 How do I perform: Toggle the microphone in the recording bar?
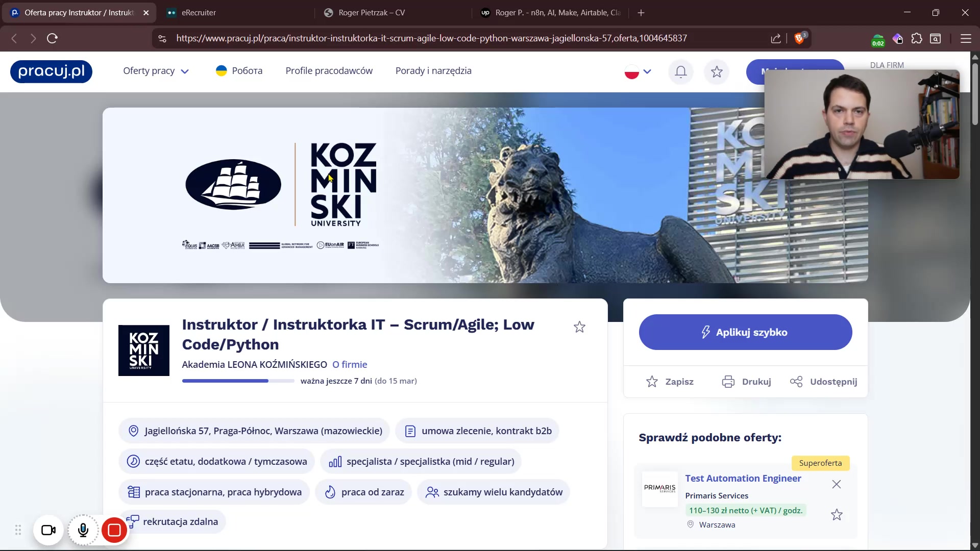coord(83,531)
